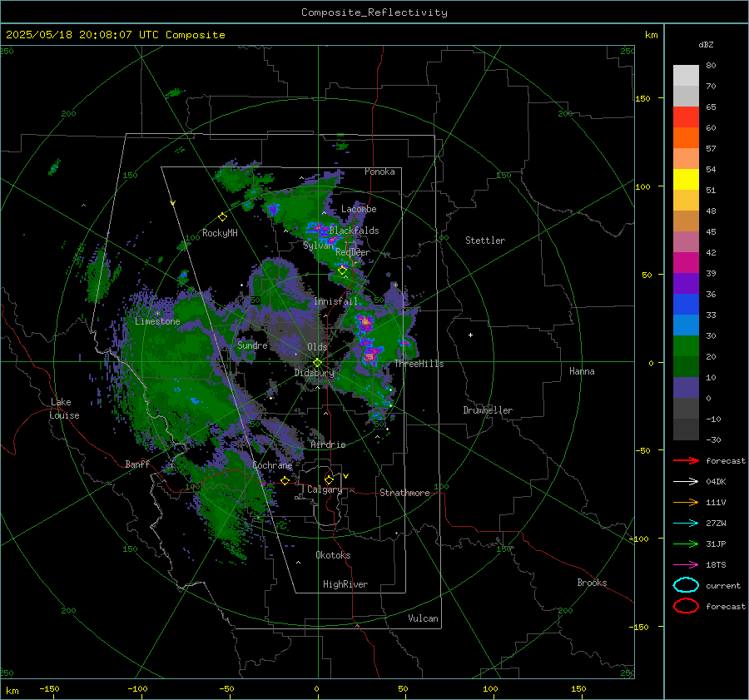The width and height of the screenshot is (749, 700).
Task: Click the Lake Louise label
Action: coord(65,409)
